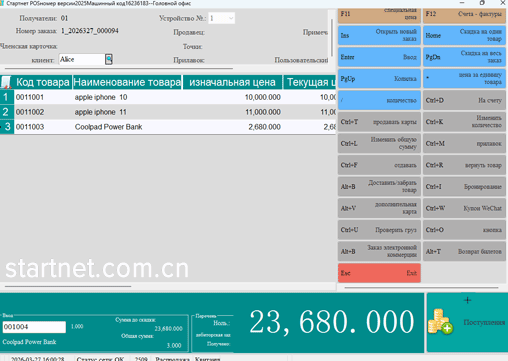
Task: Open the Устройство № dropdown
Action: (231, 18)
